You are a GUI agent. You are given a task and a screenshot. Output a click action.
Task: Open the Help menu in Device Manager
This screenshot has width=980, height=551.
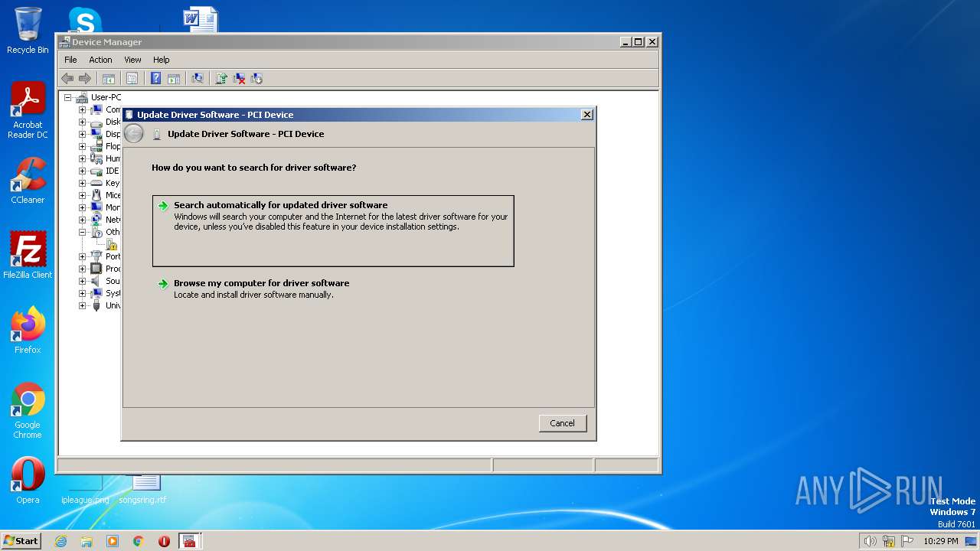pyautogui.click(x=161, y=60)
